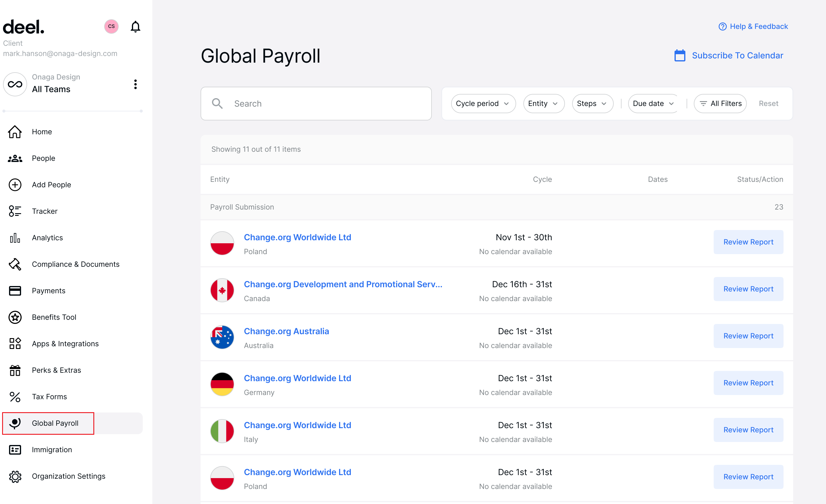This screenshot has height=504, width=826.
Task: Click the deel logo
Action: 23,27
